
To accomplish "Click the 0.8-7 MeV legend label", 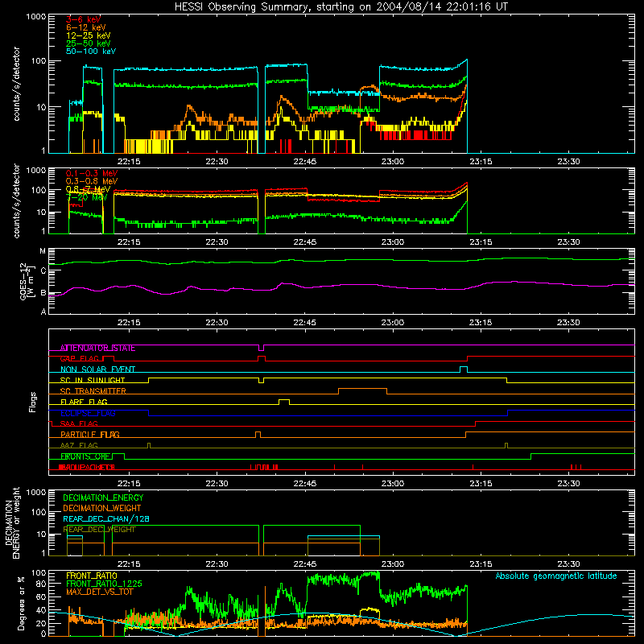I will 88,189.
